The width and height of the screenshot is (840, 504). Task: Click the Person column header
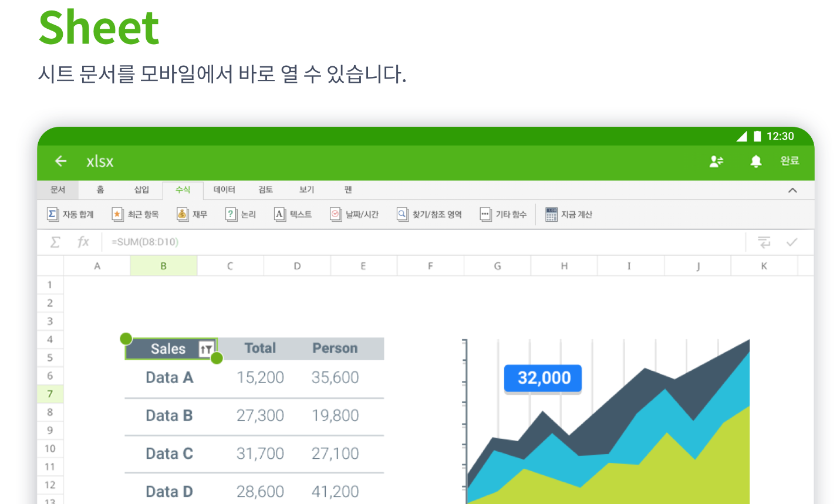(x=335, y=349)
